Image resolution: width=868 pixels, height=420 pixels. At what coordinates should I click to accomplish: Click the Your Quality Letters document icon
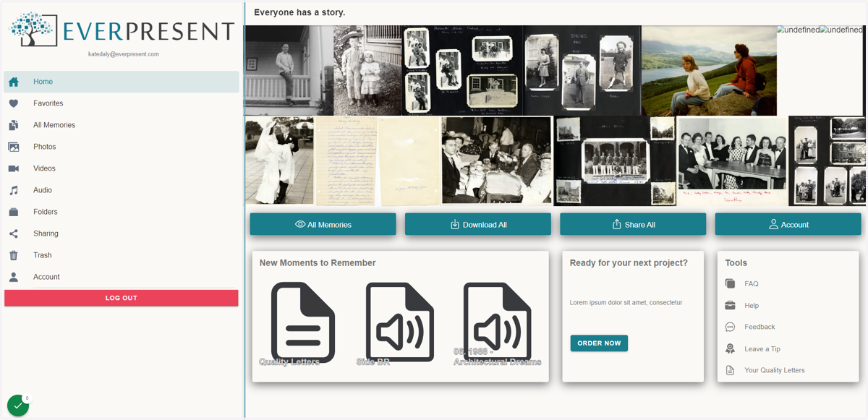coord(730,370)
